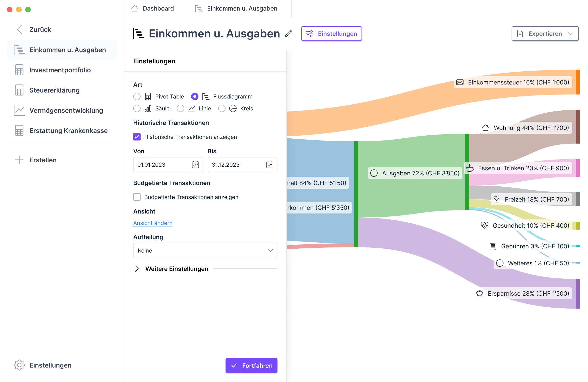
Task: Click the Ausgaben 72% (CHF 3'850) label
Action: point(415,173)
